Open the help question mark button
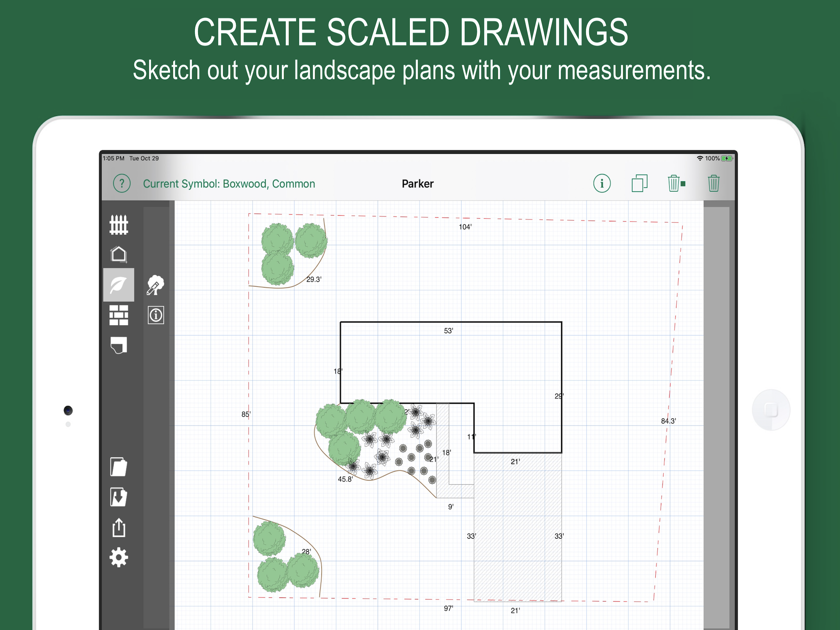Screen dimensions: 840x630 pos(122,184)
